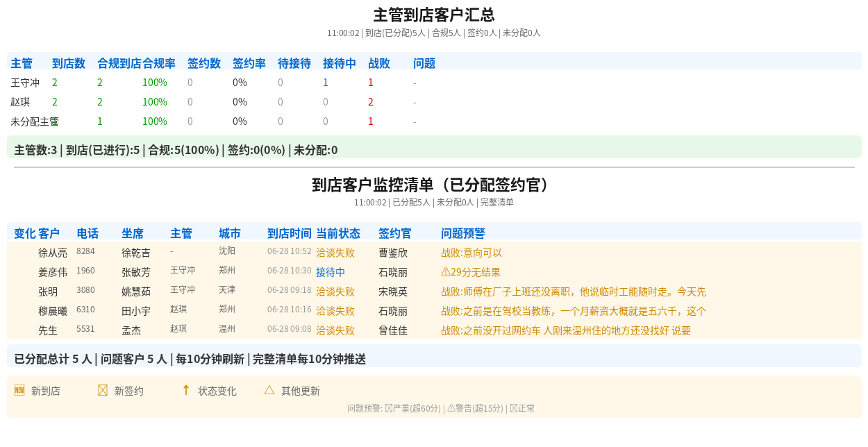Click the 合规率 column header
Image resolution: width=868 pixels, height=447 pixels.
click(159, 63)
